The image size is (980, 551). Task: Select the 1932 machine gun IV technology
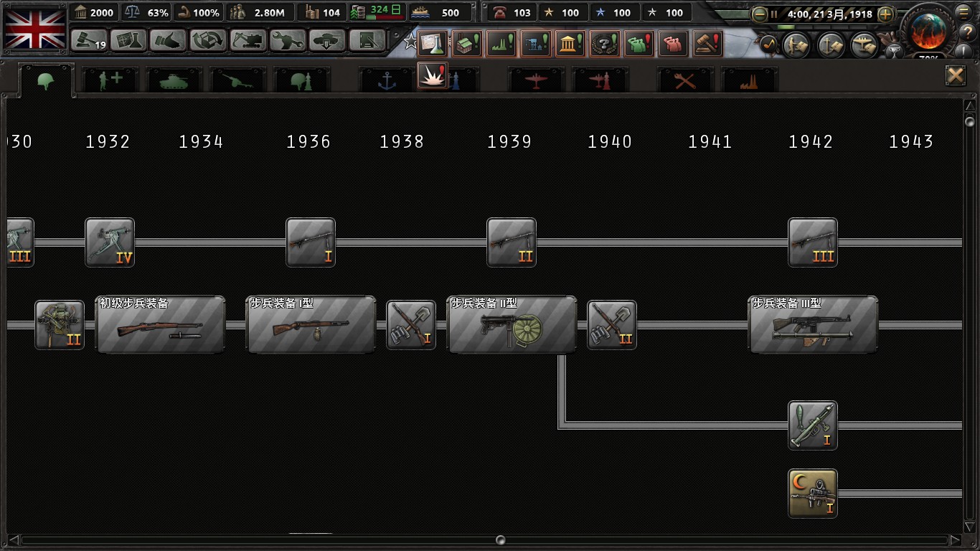pos(110,242)
